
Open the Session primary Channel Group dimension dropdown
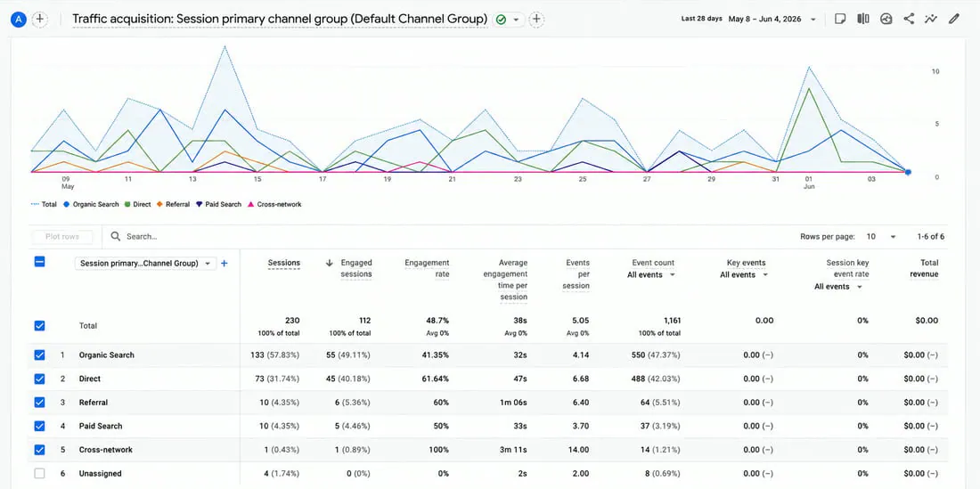pos(145,264)
